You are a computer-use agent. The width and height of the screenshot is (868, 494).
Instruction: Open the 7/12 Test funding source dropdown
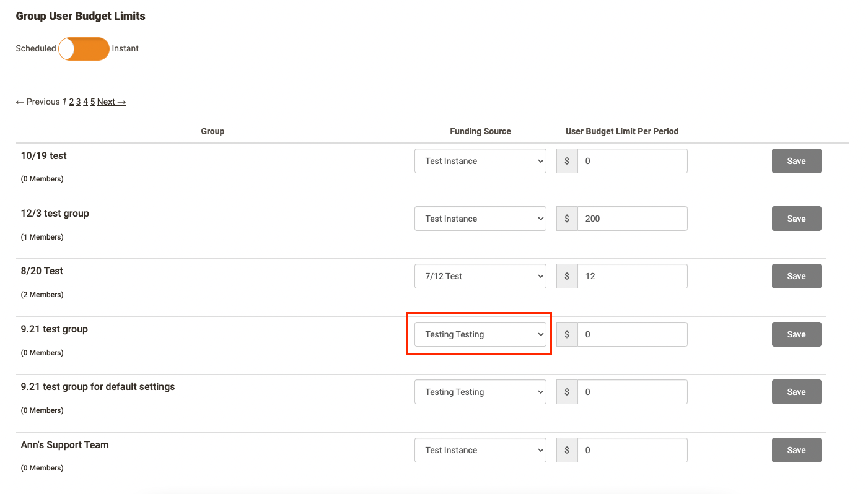480,276
